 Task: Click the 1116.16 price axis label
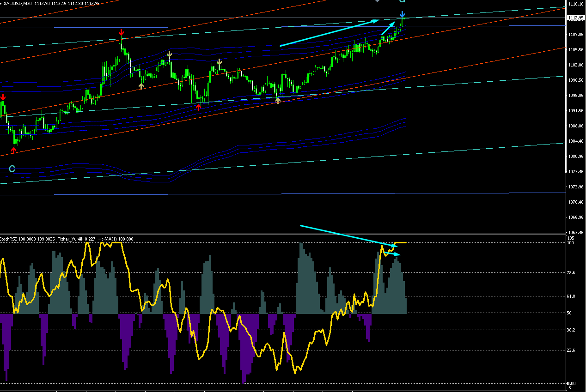tap(575, 4)
